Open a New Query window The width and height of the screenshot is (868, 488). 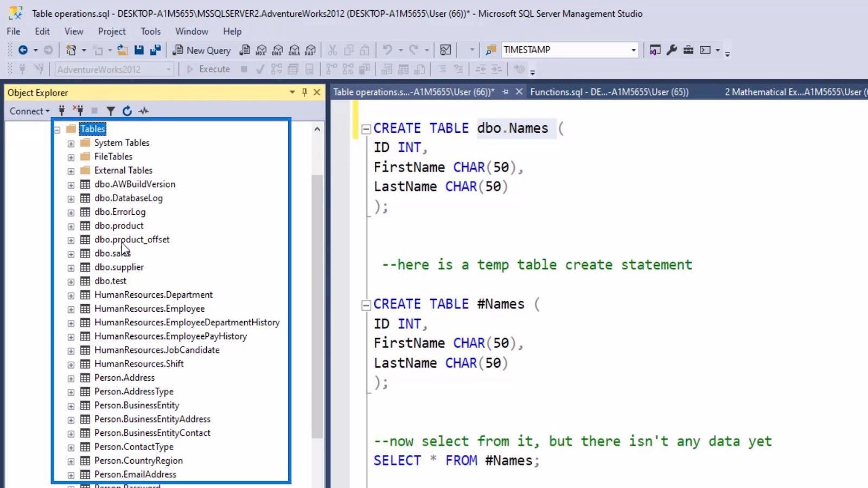[x=201, y=50]
